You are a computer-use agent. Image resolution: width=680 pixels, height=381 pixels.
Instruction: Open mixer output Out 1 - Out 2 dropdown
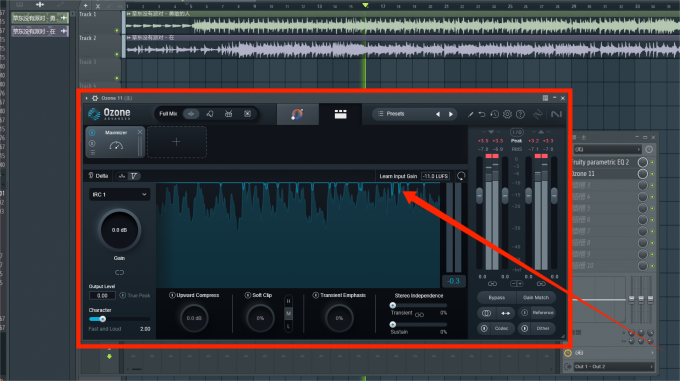[x=614, y=367]
